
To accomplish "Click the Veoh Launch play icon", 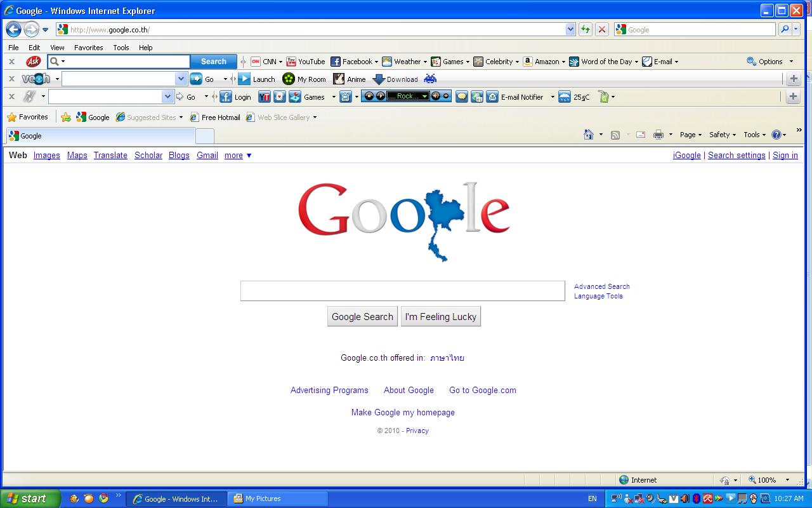I will click(244, 79).
